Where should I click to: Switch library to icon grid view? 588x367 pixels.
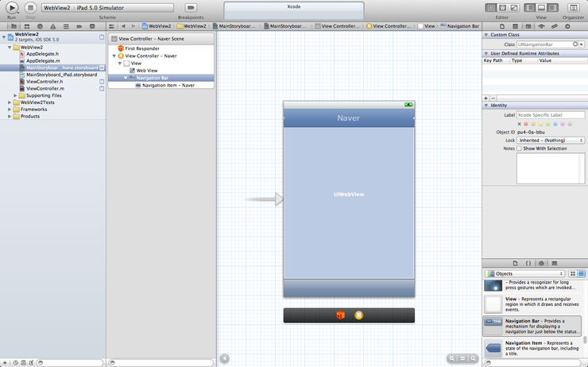573,273
